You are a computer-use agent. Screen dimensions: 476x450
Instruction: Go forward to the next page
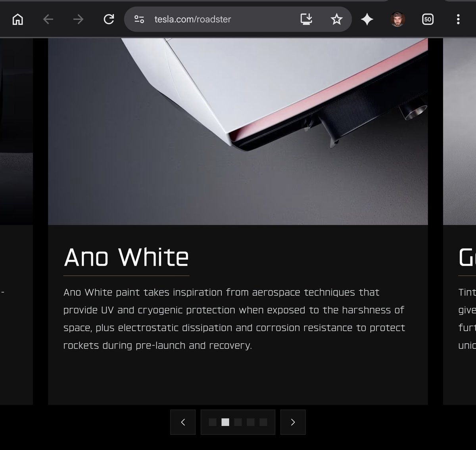tap(78, 19)
